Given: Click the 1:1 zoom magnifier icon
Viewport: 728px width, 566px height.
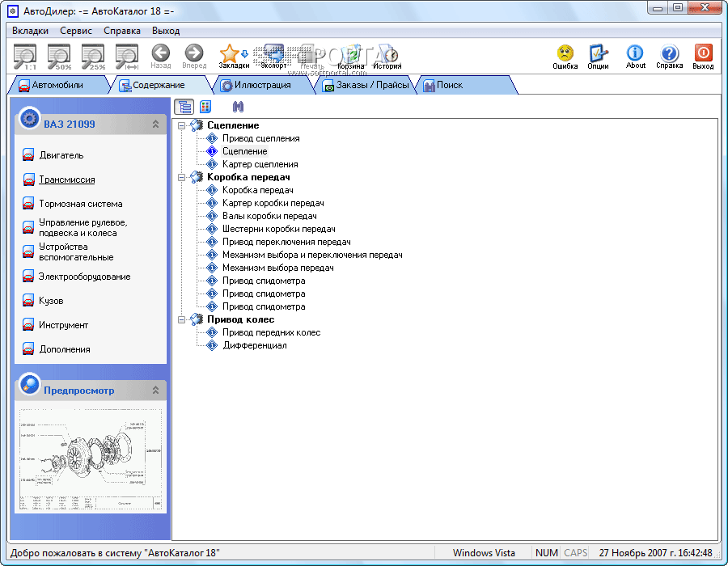Looking at the screenshot, I should pyautogui.click(x=25, y=57).
